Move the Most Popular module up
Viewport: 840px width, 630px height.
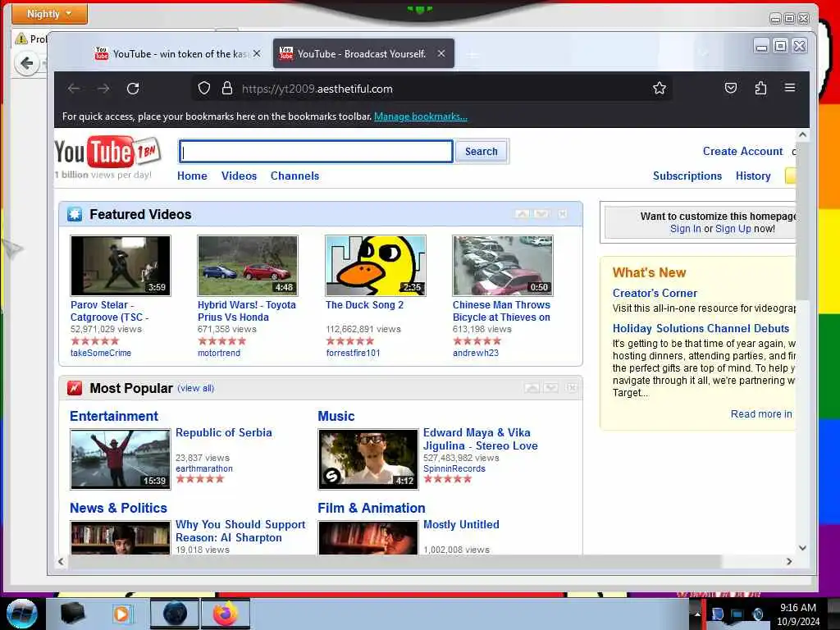(x=532, y=388)
